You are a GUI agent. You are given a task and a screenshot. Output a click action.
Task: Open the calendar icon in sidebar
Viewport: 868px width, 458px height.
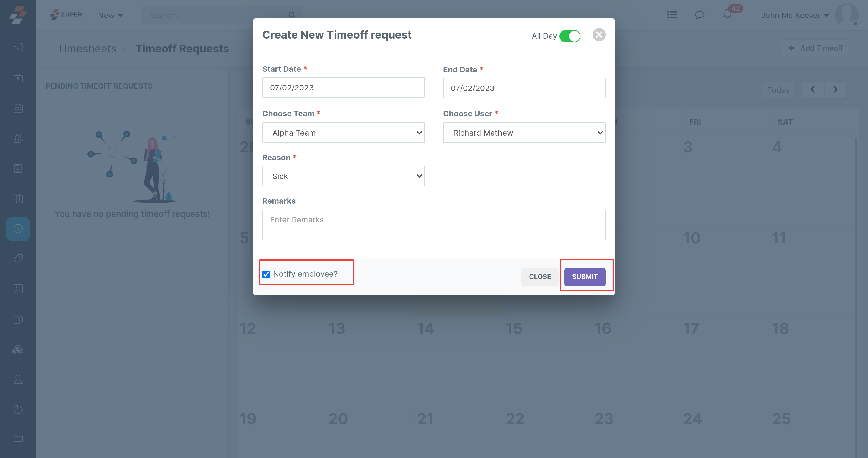point(18,108)
